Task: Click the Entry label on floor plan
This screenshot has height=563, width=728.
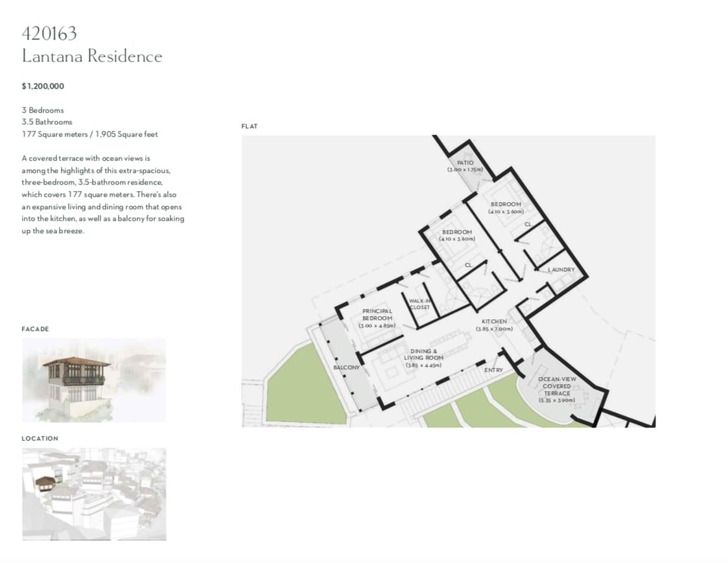Action: point(493,370)
